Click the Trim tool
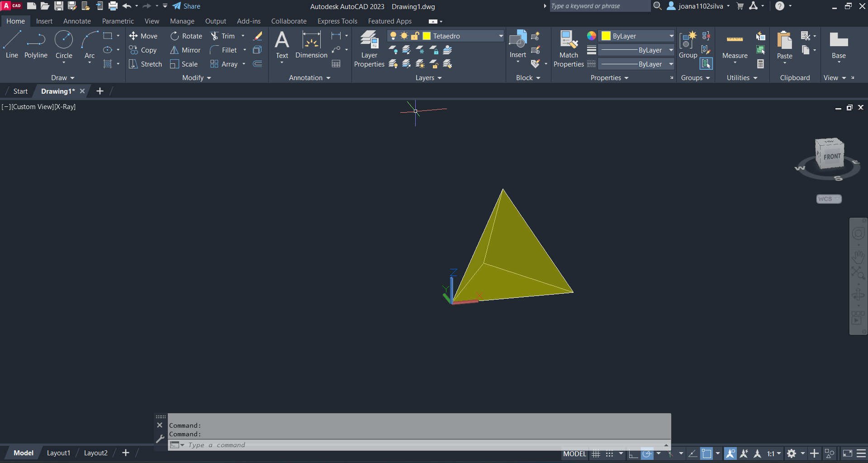 click(x=223, y=36)
